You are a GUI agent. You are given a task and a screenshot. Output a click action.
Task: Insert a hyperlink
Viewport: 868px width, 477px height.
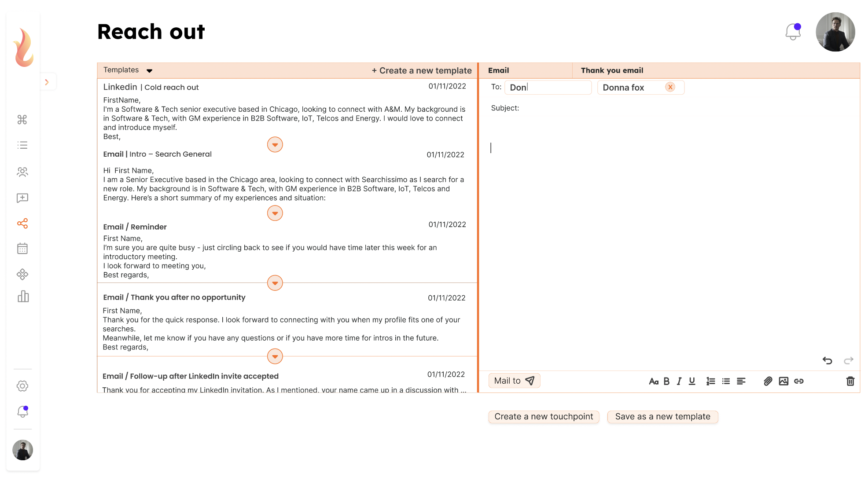coord(799,381)
